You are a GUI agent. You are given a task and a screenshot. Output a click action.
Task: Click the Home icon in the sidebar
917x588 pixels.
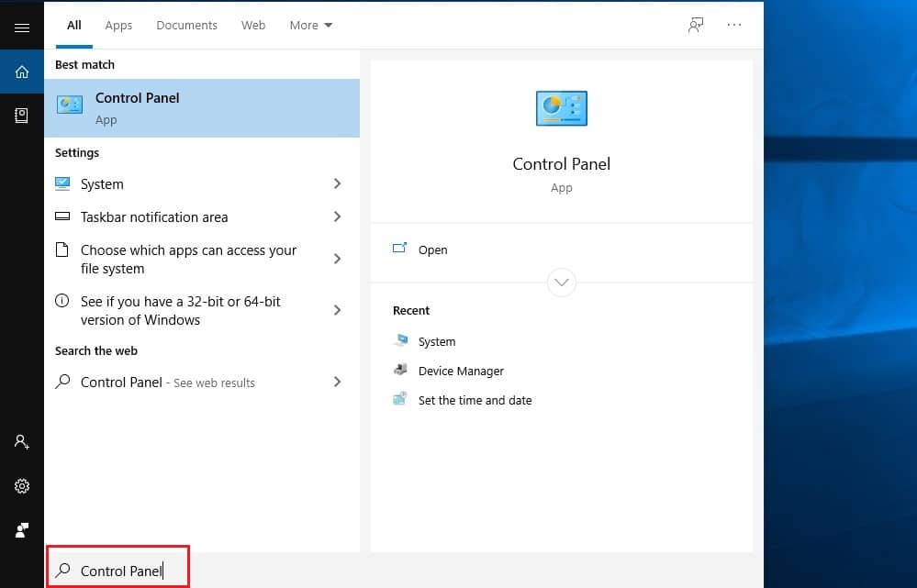click(22, 72)
